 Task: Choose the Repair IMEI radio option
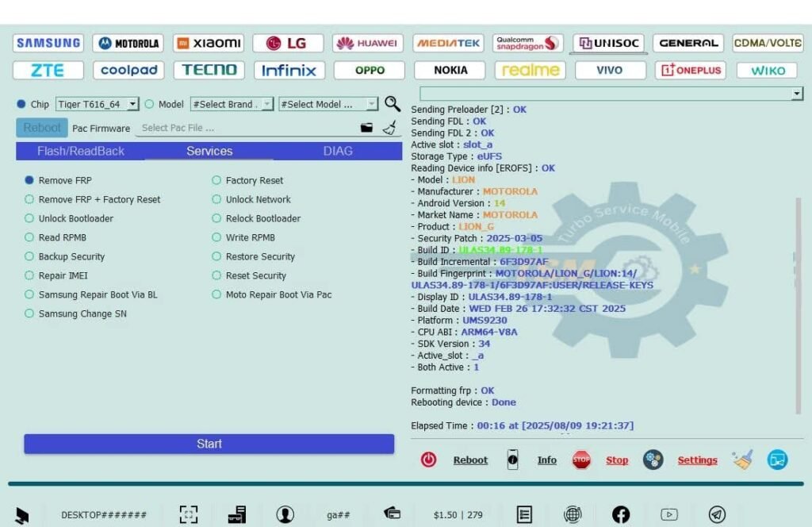tap(29, 276)
